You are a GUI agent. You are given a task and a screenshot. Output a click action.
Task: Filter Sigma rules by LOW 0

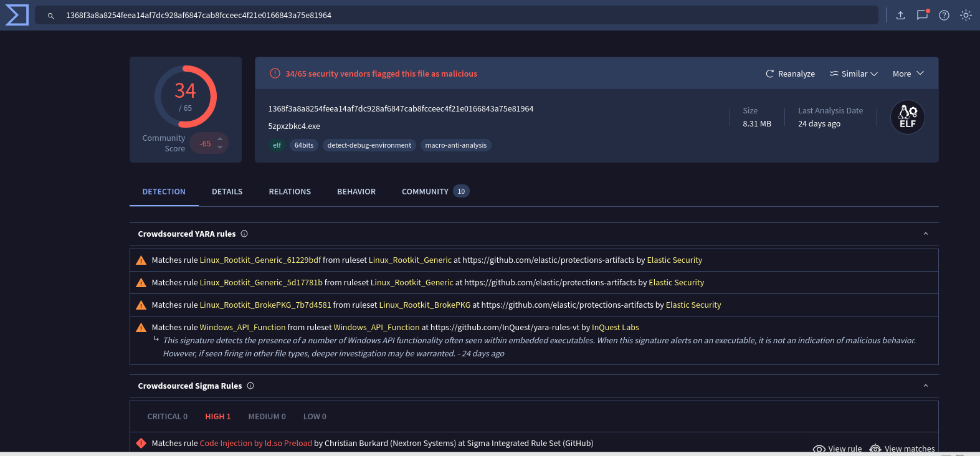(x=315, y=417)
